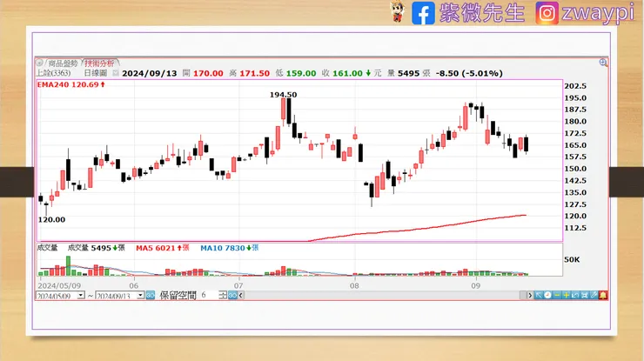Click the yellow plus zoom-in icon
644x361 pixels.
pos(567,295)
